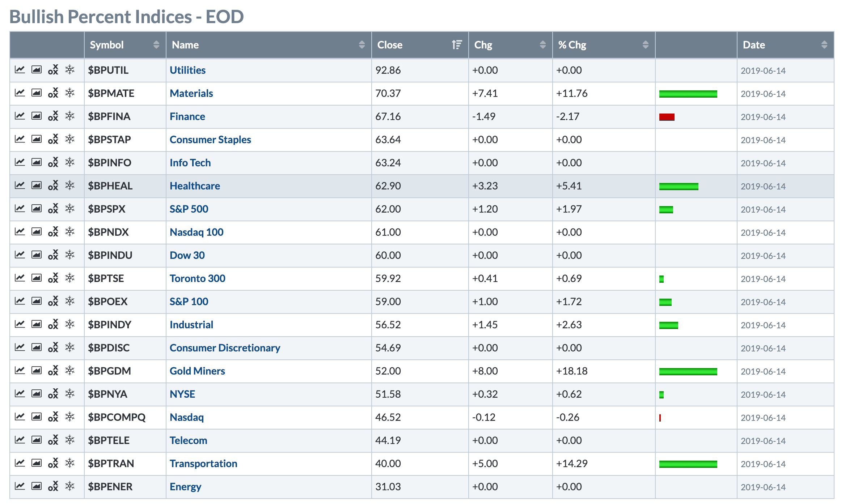
Task: Open P&F icon for $BPSPX row
Action: pos(53,209)
